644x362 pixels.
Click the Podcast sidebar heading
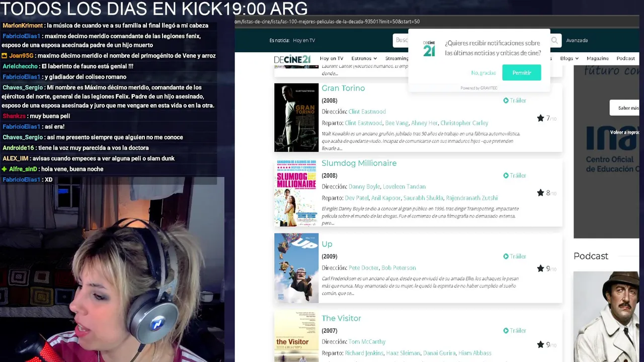(591, 256)
